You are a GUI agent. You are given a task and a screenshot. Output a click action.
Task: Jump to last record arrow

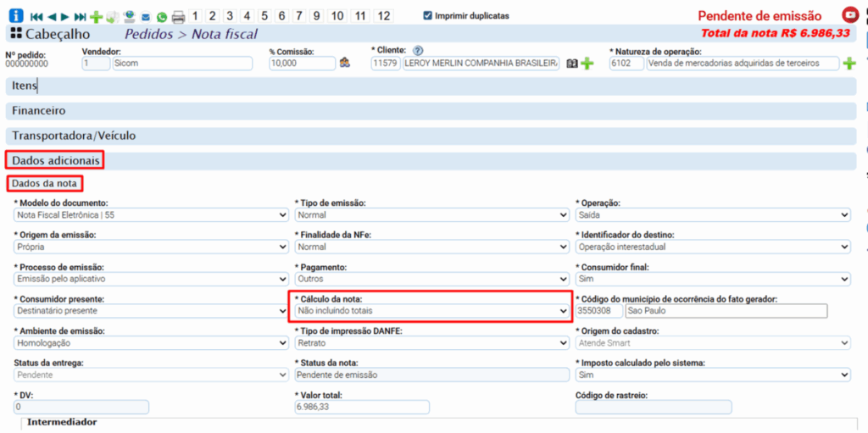(81, 17)
